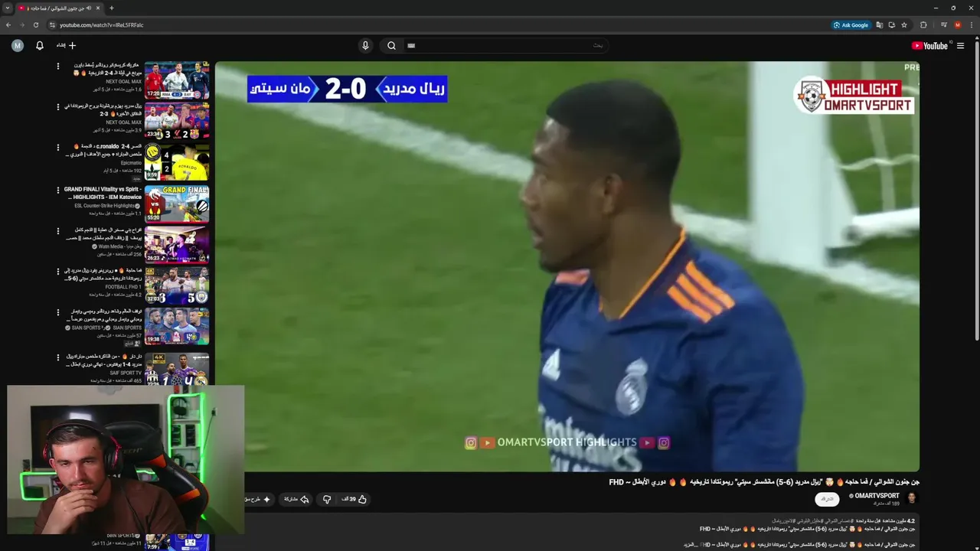Share the video using the arrow button
This screenshot has height=551, width=980.
click(296, 499)
